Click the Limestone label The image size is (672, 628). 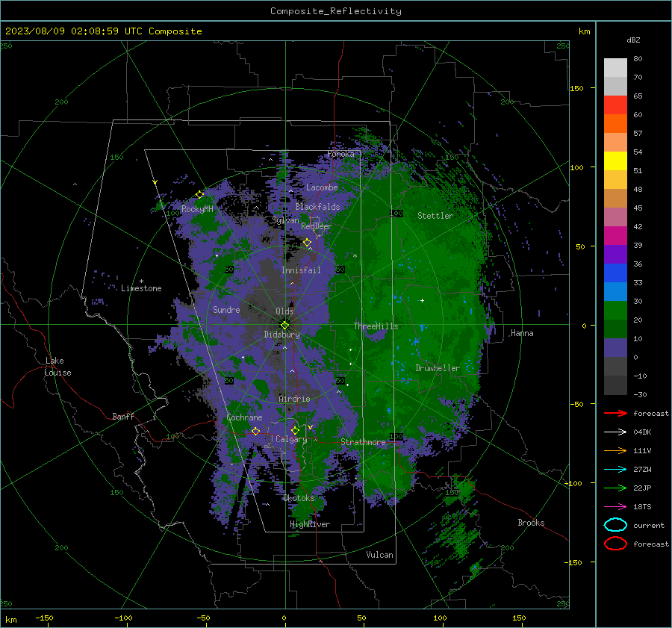pyautogui.click(x=141, y=288)
